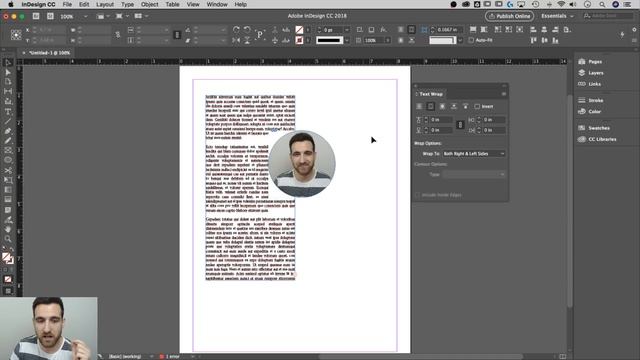Open the CC Libraries panel
Viewport: 640px width, 360px height.
pos(597,140)
